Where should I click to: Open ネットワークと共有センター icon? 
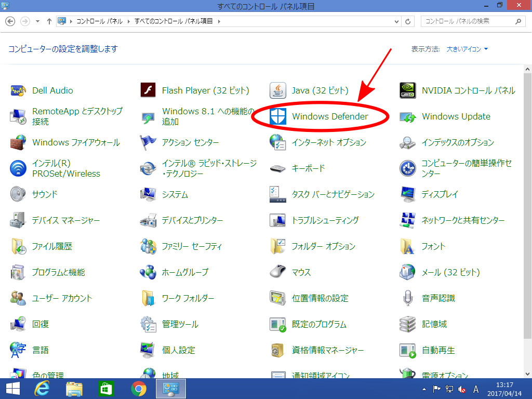[x=407, y=220]
